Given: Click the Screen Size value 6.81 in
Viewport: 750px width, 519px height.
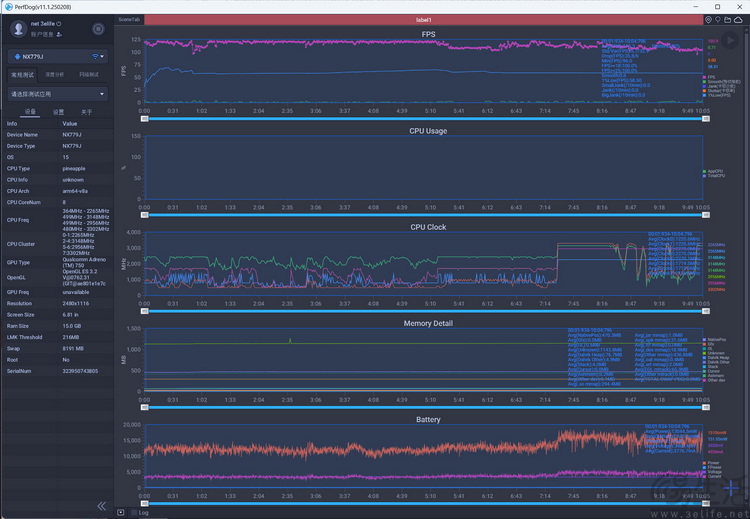Looking at the screenshot, I should [x=71, y=315].
